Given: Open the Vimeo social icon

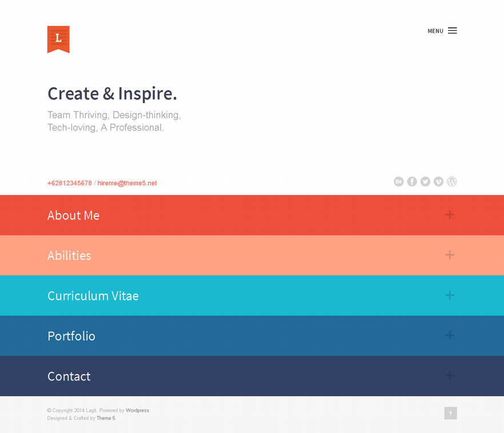Looking at the screenshot, I should [x=438, y=181].
